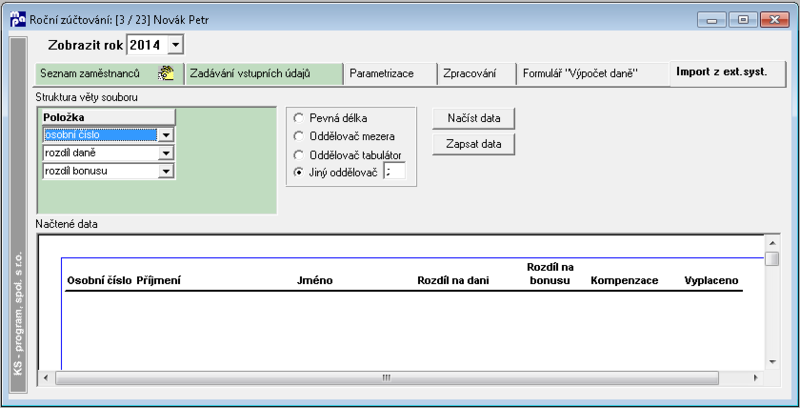Switch to the Zpracování tab
The height and width of the screenshot is (408, 800).
pos(477,73)
